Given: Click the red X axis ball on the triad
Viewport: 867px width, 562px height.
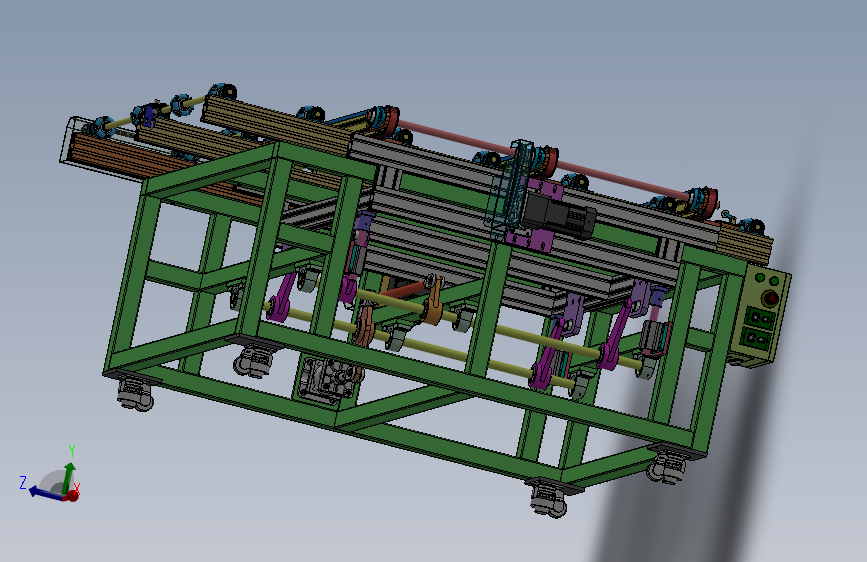Looking at the screenshot, I should coord(72,496).
